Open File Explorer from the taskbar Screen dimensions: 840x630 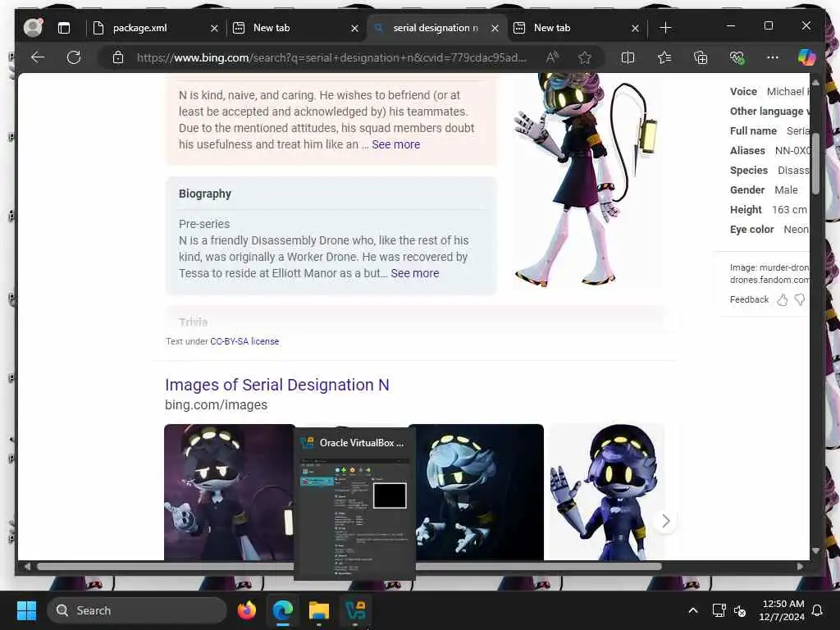tap(319, 610)
